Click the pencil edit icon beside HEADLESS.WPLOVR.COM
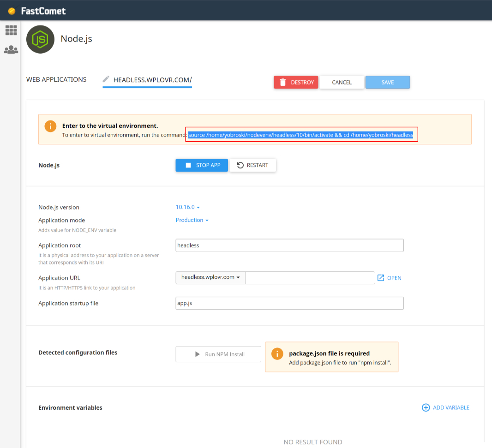This screenshot has height=448, width=492. click(x=106, y=79)
